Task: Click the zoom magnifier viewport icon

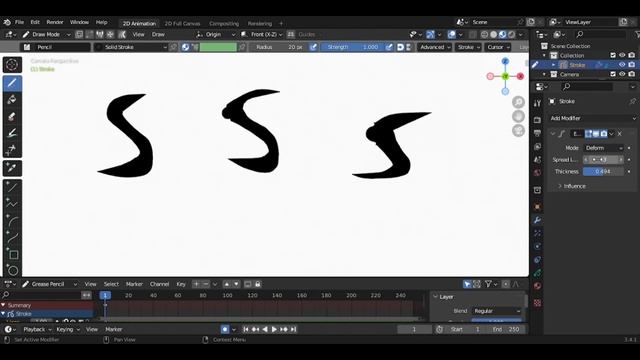Action: [x=518, y=102]
